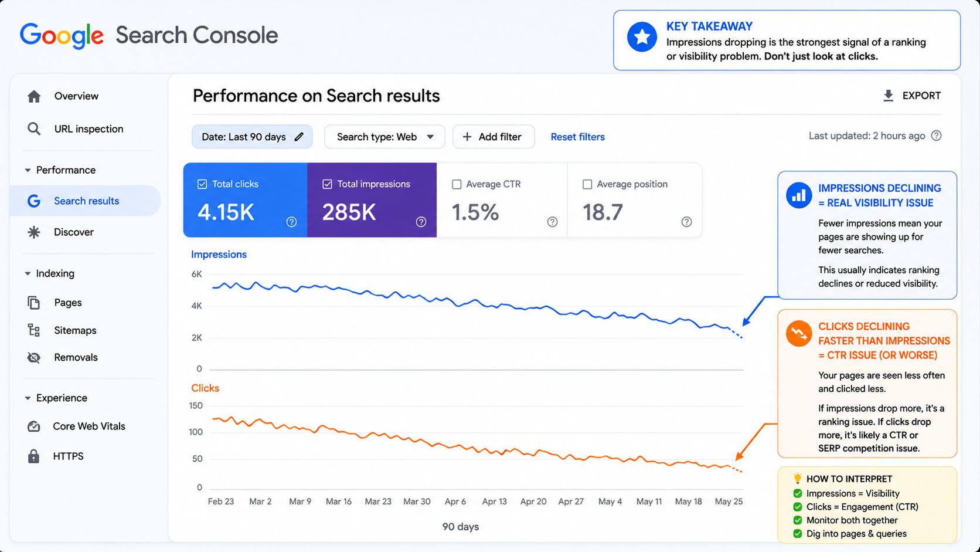Click help icon on Total clicks card
The image size is (980, 552).
coord(291,222)
